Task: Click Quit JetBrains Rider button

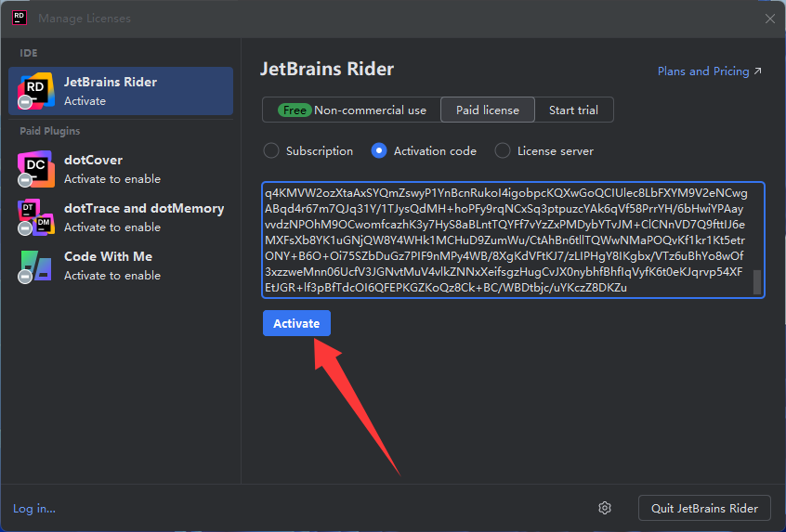Action: point(704,508)
